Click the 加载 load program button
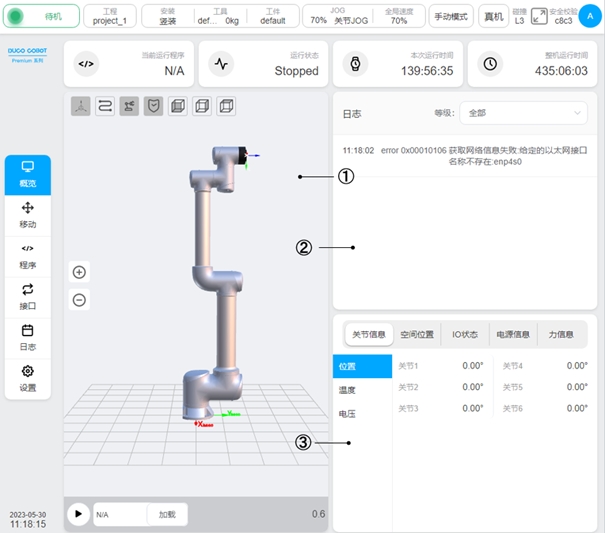The height and width of the screenshot is (533, 605). tap(166, 514)
